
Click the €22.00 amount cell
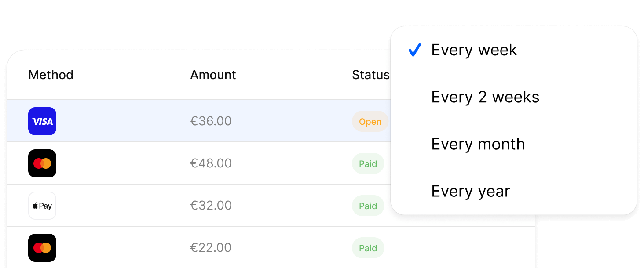[211, 248]
